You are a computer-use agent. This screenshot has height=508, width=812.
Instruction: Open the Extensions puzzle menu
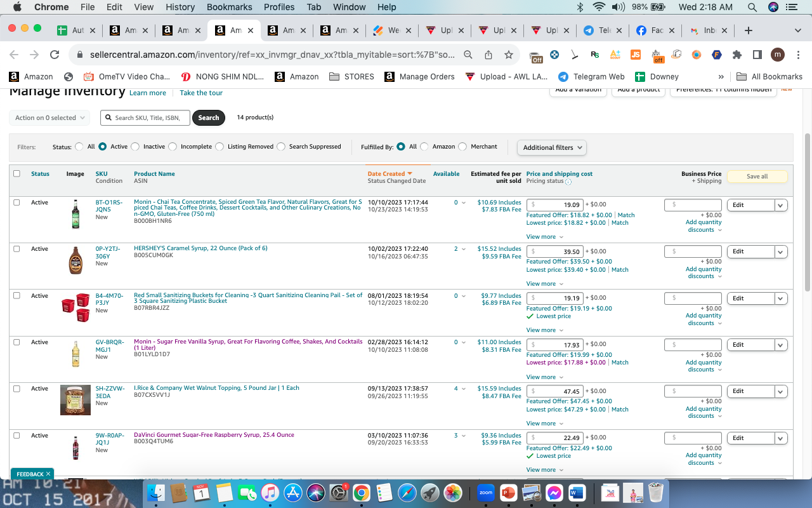(x=737, y=55)
